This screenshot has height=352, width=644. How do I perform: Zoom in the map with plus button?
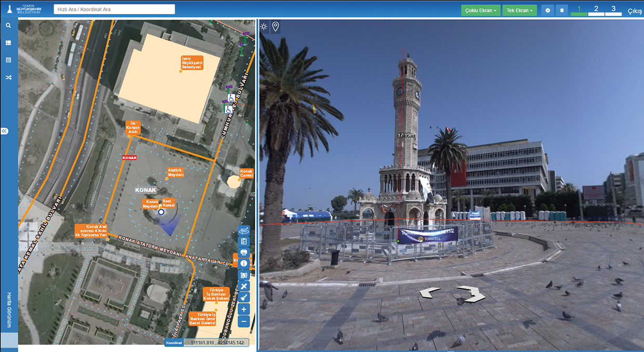pyautogui.click(x=243, y=309)
